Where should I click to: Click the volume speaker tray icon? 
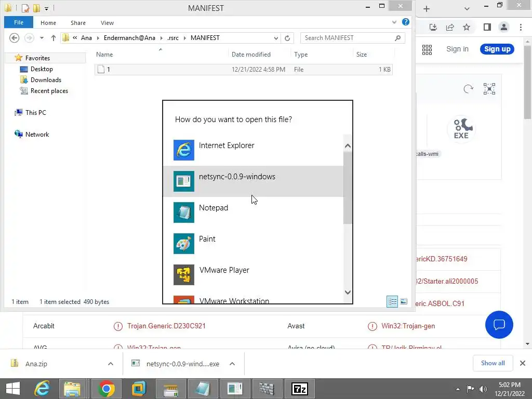483,389
